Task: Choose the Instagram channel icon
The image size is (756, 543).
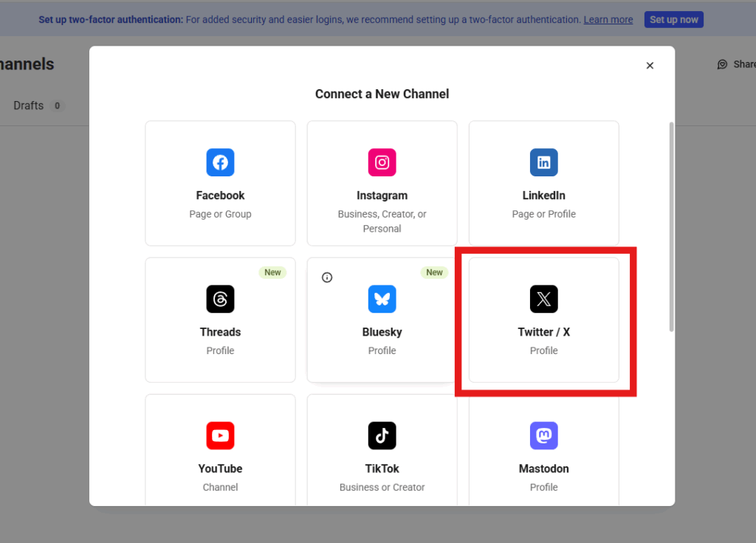Action: [x=382, y=162]
